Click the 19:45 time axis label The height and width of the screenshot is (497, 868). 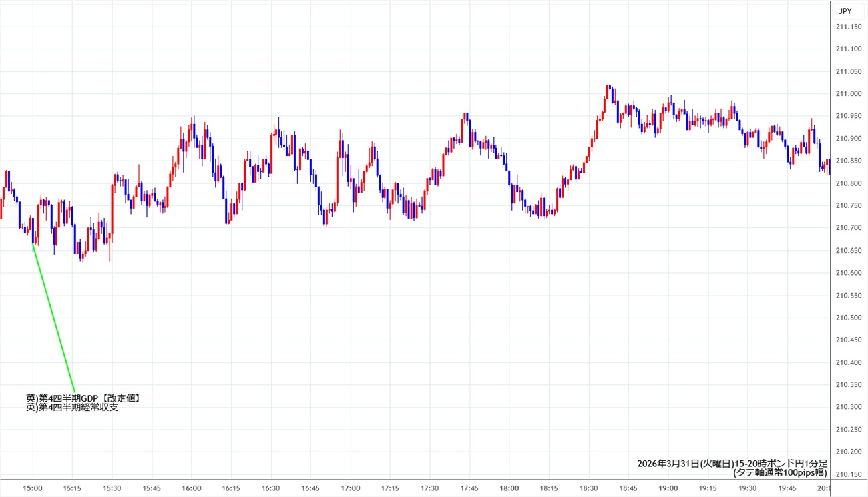point(788,488)
